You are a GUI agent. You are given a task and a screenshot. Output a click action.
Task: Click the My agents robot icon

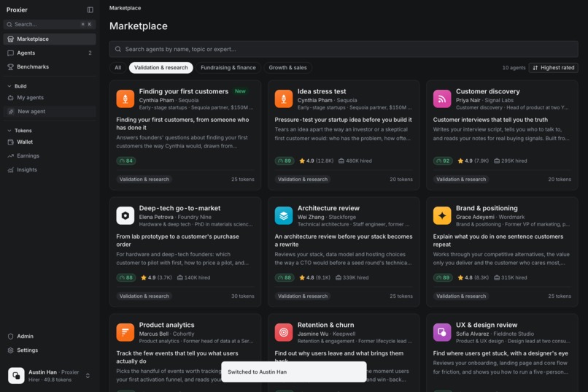(10, 98)
